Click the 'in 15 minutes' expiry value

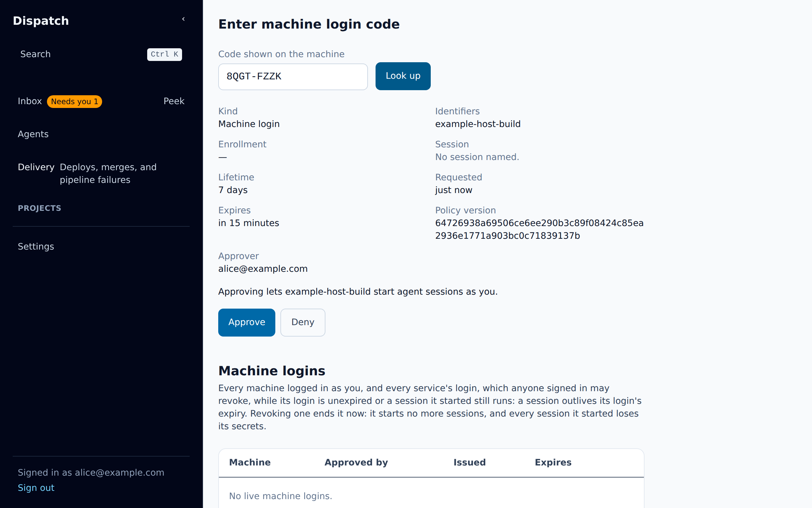[x=249, y=223]
